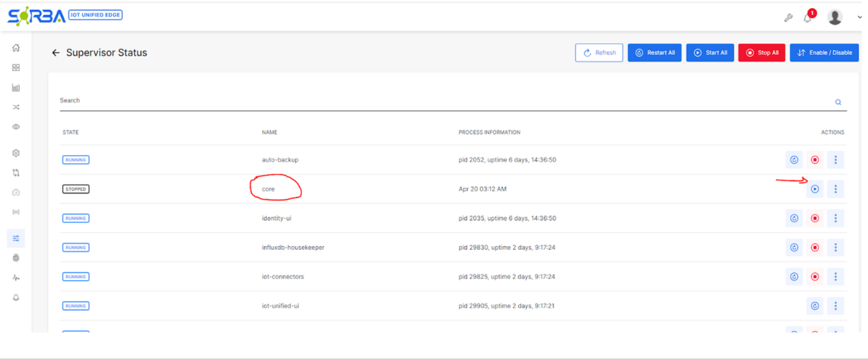Open the settings gear in sidebar
The height and width of the screenshot is (360, 868).
(16, 153)
